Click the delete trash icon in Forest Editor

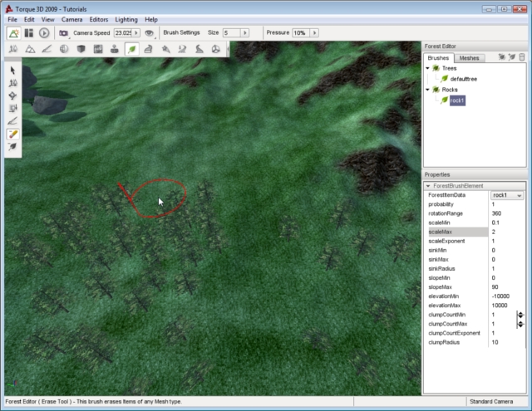pos(522,57)
